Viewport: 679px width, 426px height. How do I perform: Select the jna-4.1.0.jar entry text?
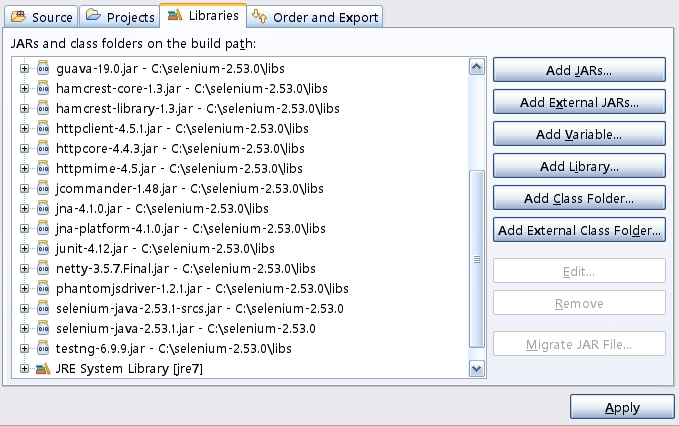click(x=162, y=208)
